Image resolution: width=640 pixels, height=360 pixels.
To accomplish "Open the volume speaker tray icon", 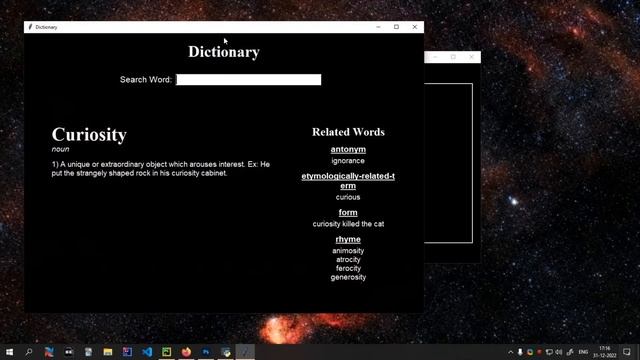I will 559,352.
